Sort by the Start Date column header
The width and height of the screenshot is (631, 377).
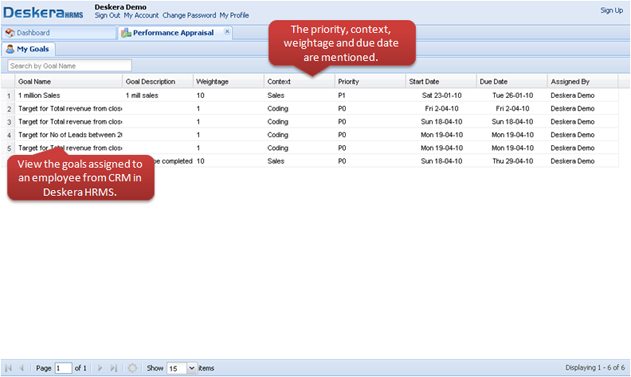(441, 81)
